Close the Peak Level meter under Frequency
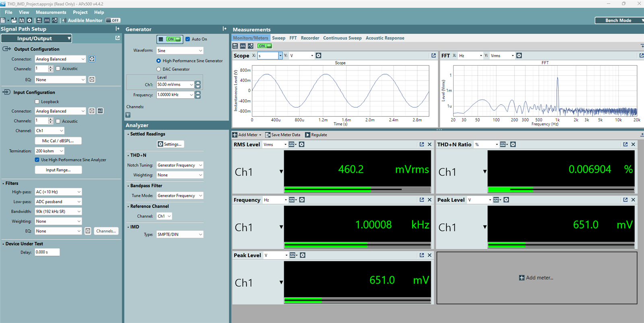Screen dimensions: 644x323 coord(429,255)
